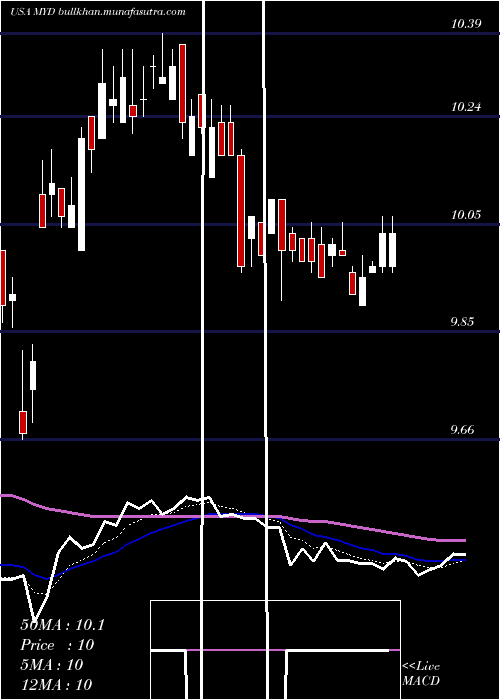
Task: Click the <<Live MACD label
Action: 421,673
